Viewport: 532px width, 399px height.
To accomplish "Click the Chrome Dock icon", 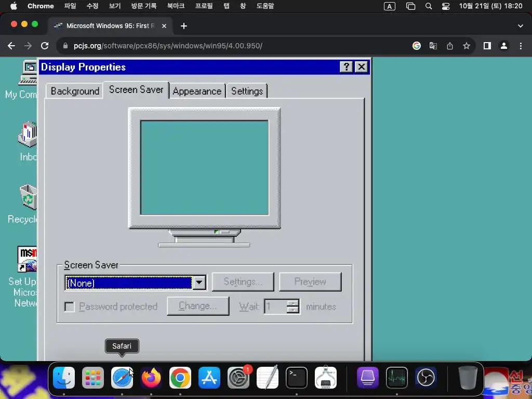I will tap(180, 378).
